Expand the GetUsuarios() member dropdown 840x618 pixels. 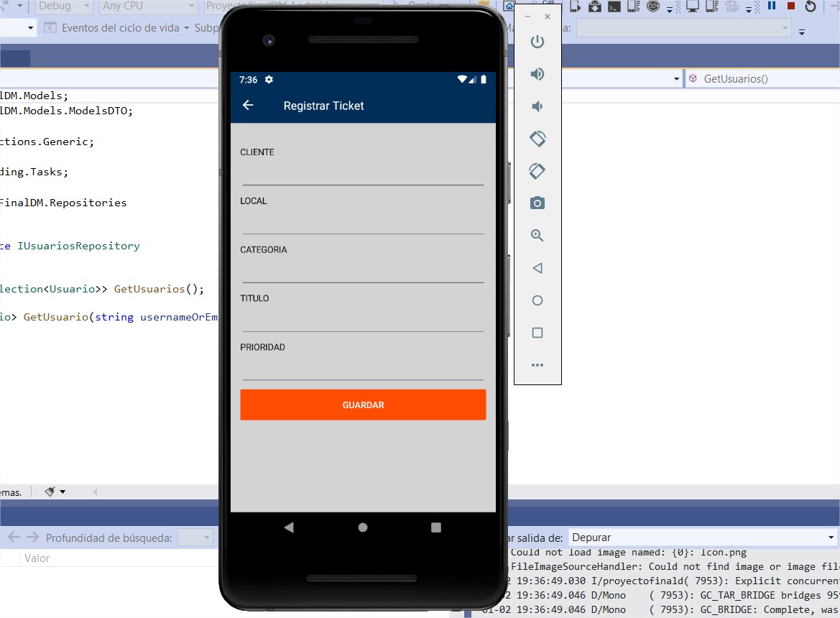[x=762, y=79]
